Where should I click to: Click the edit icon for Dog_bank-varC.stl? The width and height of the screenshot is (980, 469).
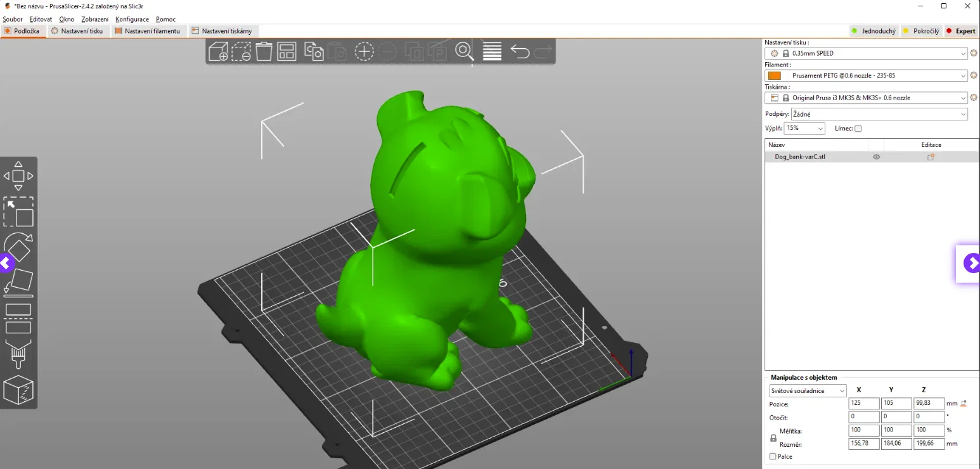pyautogui.click(x=931, y=157)
